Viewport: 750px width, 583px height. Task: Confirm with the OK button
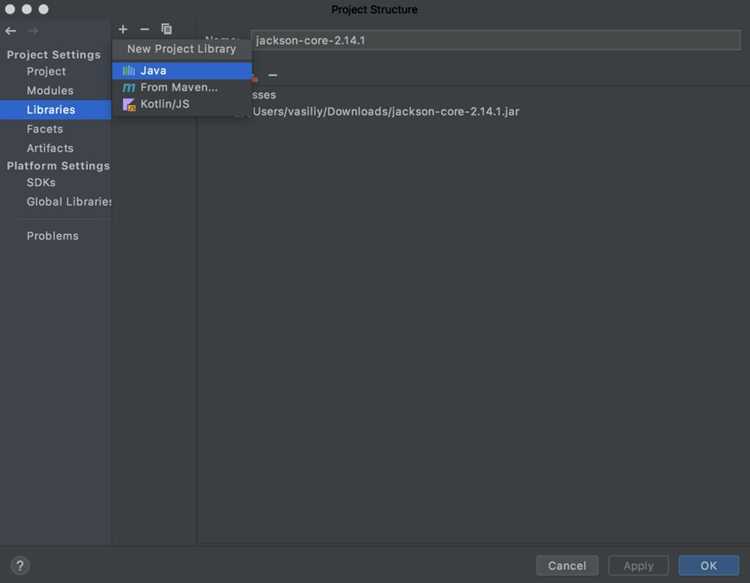point(708,566)
